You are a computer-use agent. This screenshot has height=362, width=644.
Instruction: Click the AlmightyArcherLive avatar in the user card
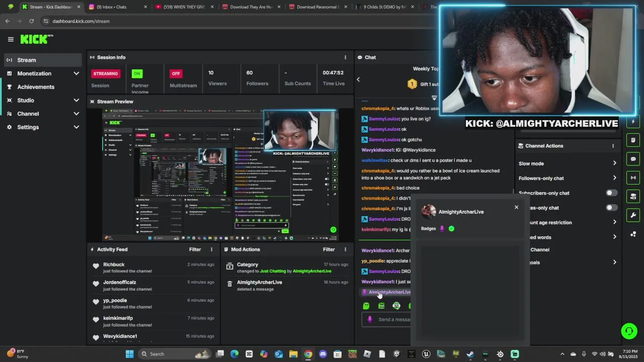429,212
